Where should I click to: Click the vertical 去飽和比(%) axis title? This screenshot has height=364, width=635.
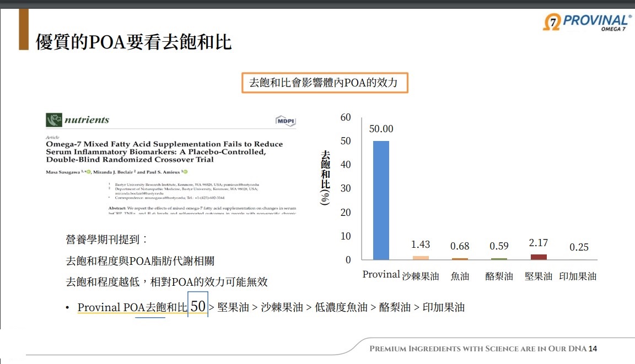[x=325, y=177]
